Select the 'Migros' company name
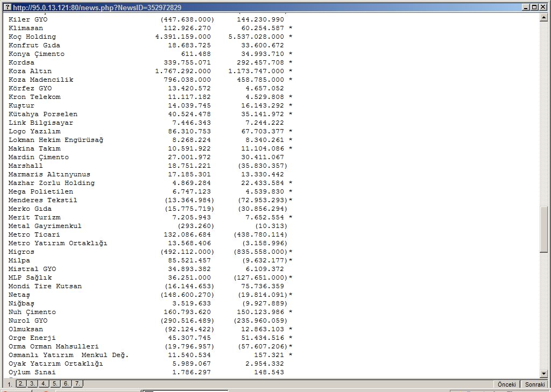Viewport: 551px width, 392px height. (22, 252)
